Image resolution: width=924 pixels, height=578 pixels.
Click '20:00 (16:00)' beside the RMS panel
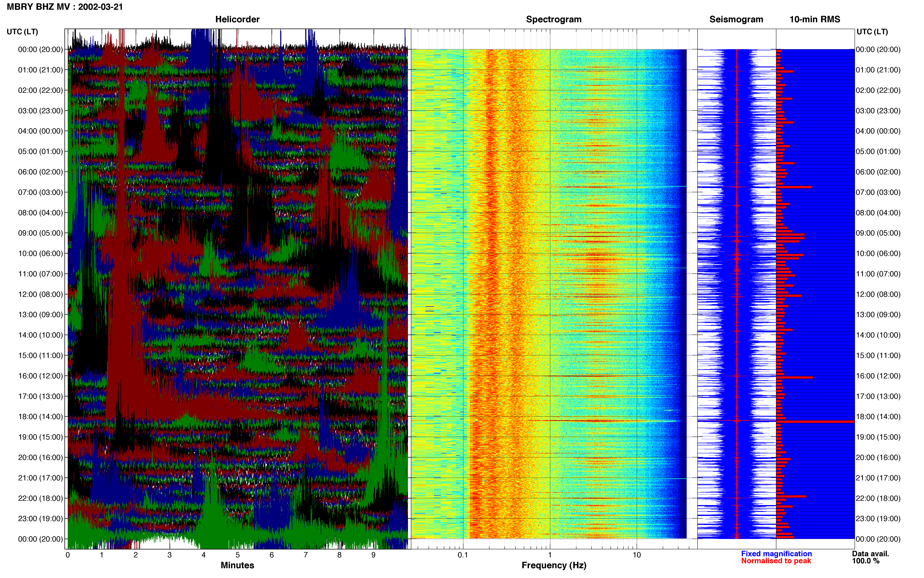tap(878, 458)
